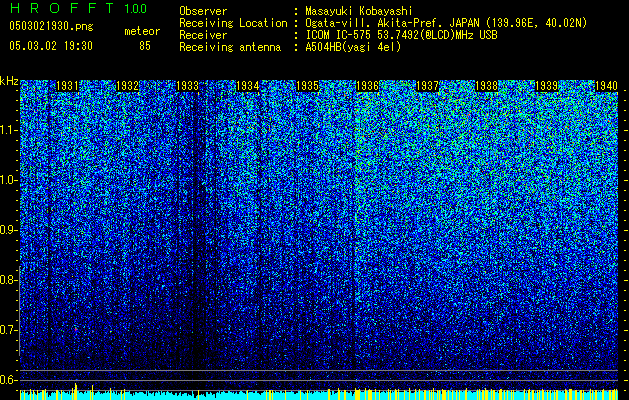Viewport: 629px width, 400px height.
Task: Click the 1931 time marker
Action: (67, 86)
